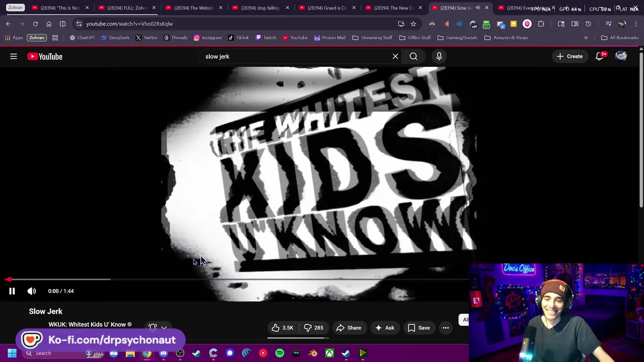
Task: Expand the All Bookmarks folder
Action: (x=620, y=38)
